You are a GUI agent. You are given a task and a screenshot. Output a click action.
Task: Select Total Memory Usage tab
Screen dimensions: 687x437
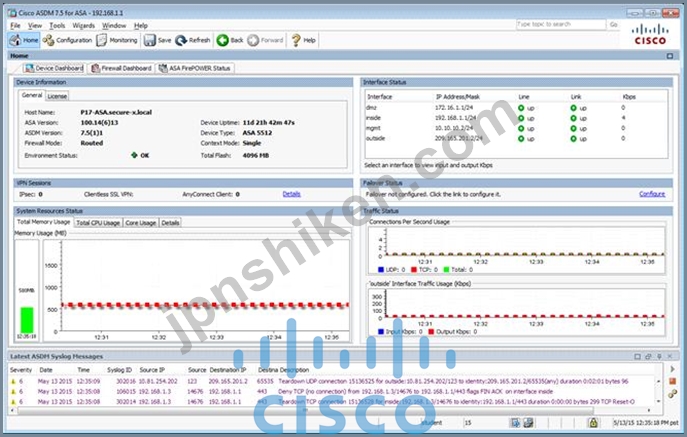[x=43, y=222]
